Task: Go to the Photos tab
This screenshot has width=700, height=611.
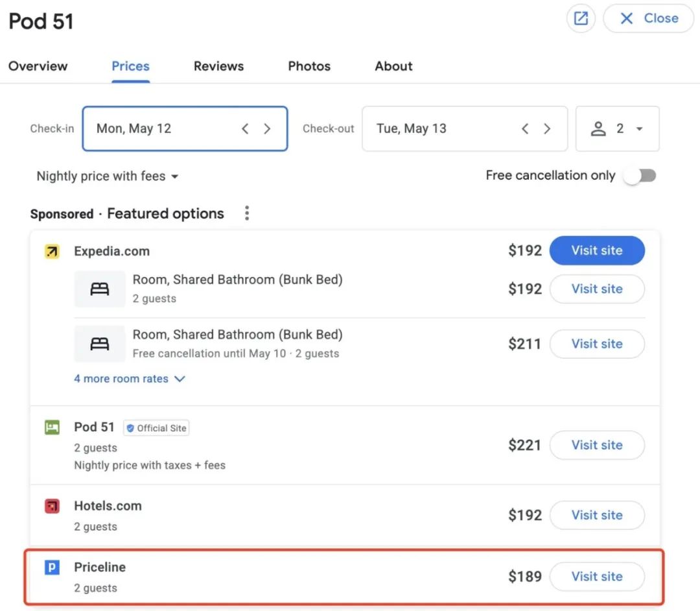Action: (x=309, y=66)
